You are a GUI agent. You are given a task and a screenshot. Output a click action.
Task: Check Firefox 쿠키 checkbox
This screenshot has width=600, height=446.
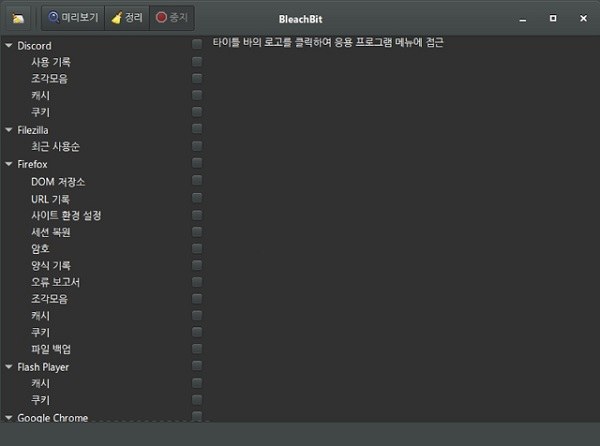click(197, 332)
